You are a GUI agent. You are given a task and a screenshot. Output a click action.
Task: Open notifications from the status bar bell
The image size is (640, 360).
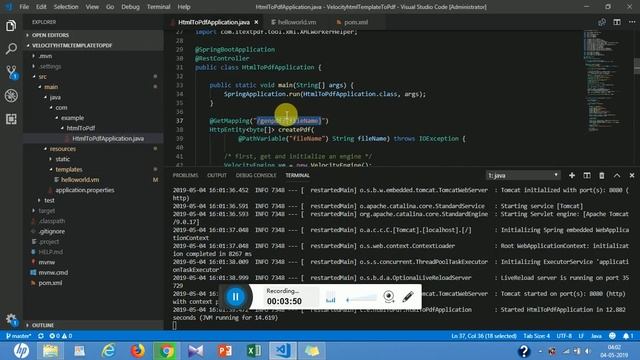628,336
